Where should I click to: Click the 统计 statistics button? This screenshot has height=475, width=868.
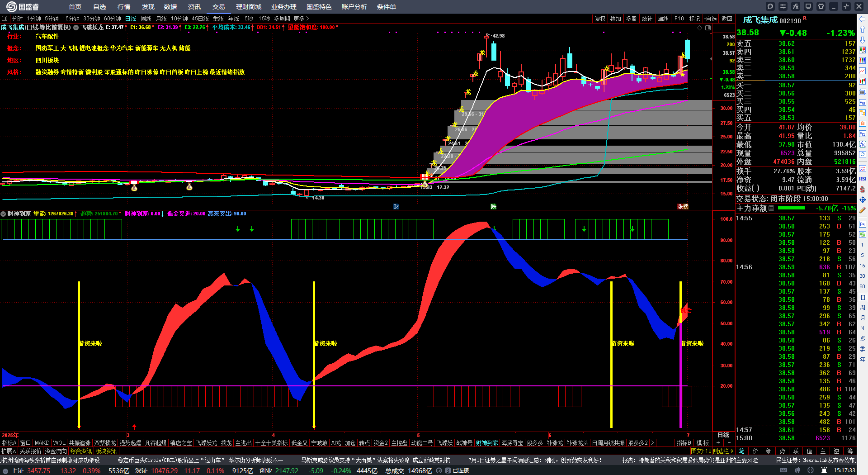(x=647, y=19)
